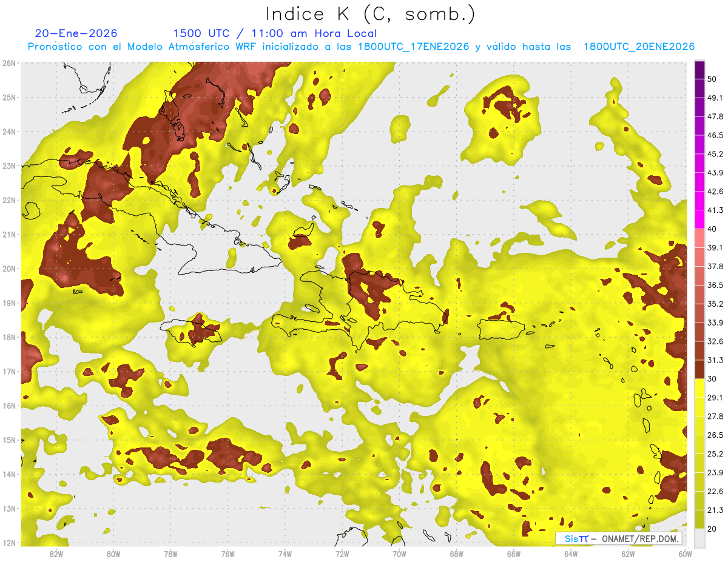This screenshot has height=562, width=728.
Task: Click the color bar value '25.2'
Action: pyautogui.click(x=715, y=453)
